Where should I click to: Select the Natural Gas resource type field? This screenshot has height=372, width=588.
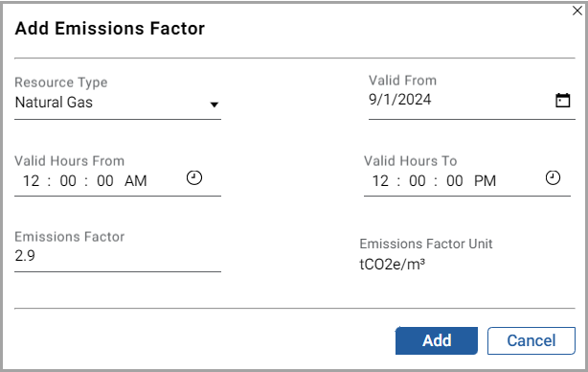[x=118, y=103]
